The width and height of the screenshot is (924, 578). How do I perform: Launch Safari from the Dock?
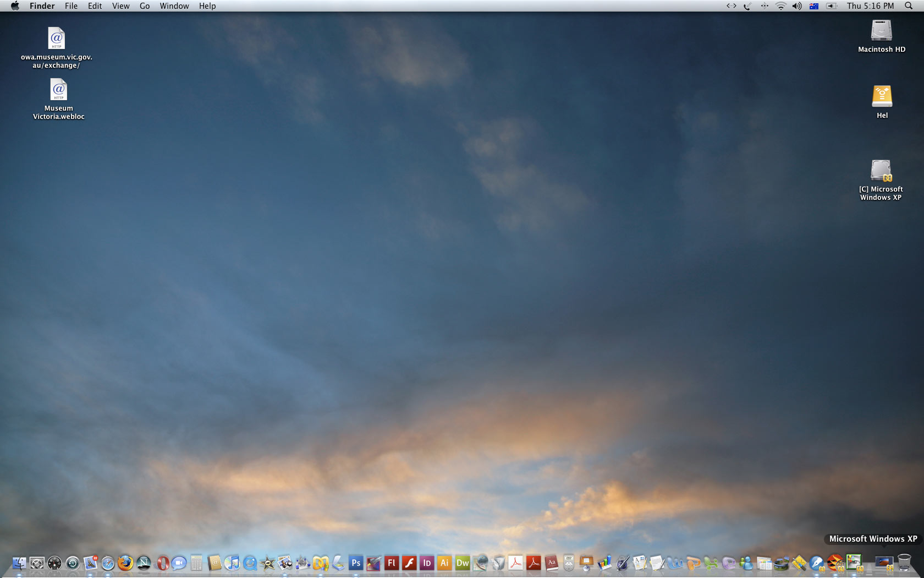point(108,563)
